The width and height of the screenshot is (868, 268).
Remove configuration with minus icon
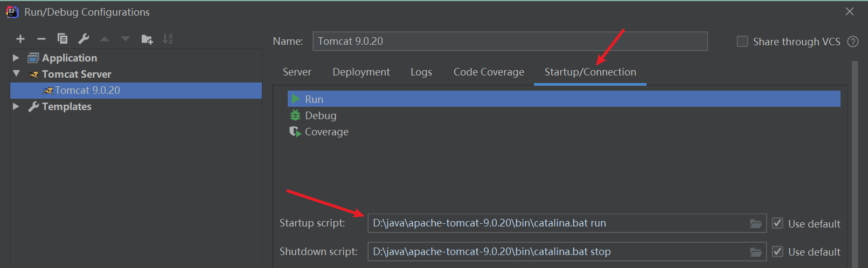[41, 39]
